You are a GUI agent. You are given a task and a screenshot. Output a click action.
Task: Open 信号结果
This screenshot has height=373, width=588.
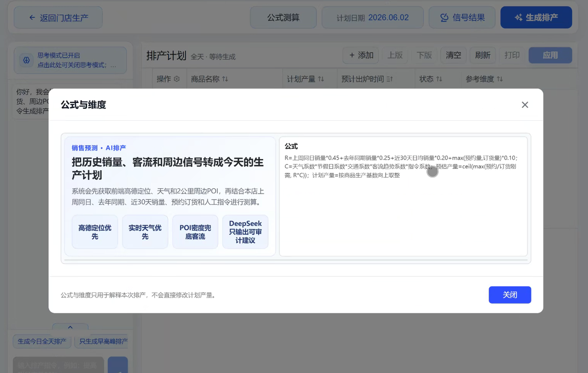[x=462, y=17]
